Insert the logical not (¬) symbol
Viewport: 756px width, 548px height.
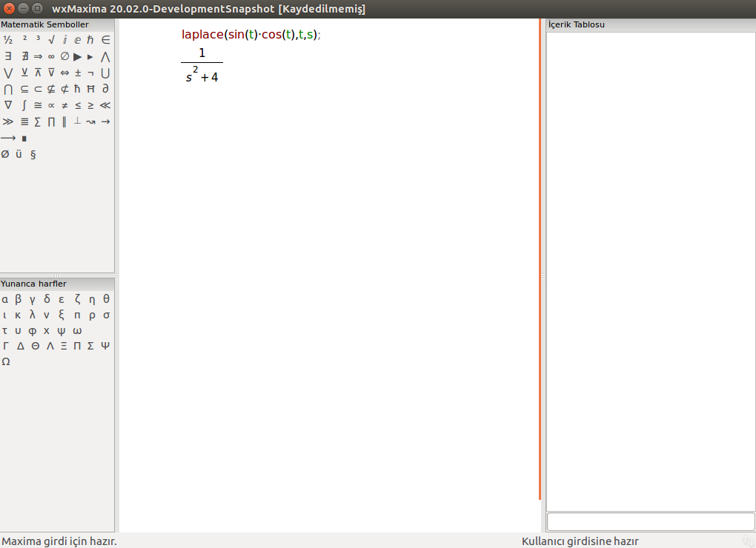90,73
